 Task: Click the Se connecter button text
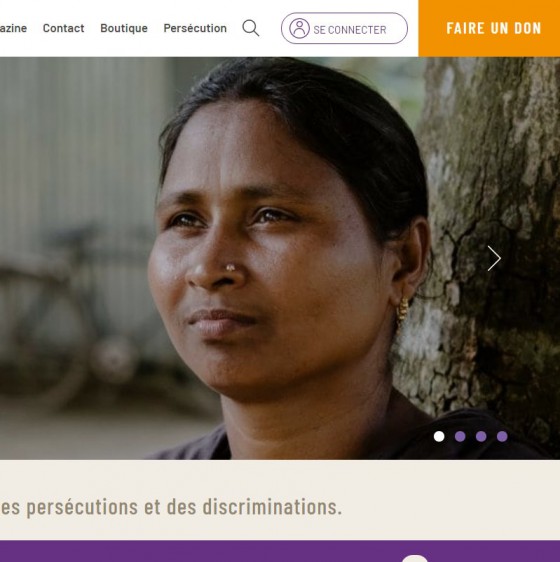point(350,30)
